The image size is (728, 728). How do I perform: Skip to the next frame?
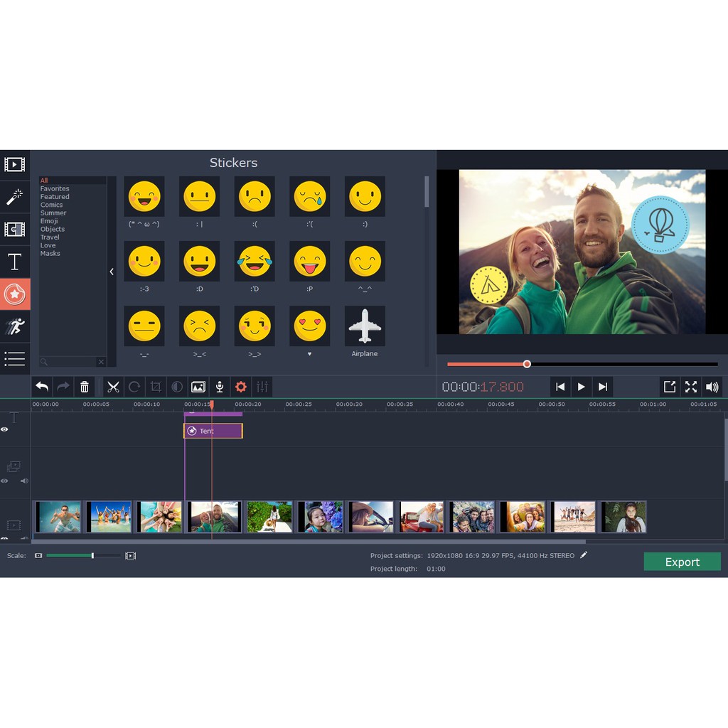click(x=603, y=387)
